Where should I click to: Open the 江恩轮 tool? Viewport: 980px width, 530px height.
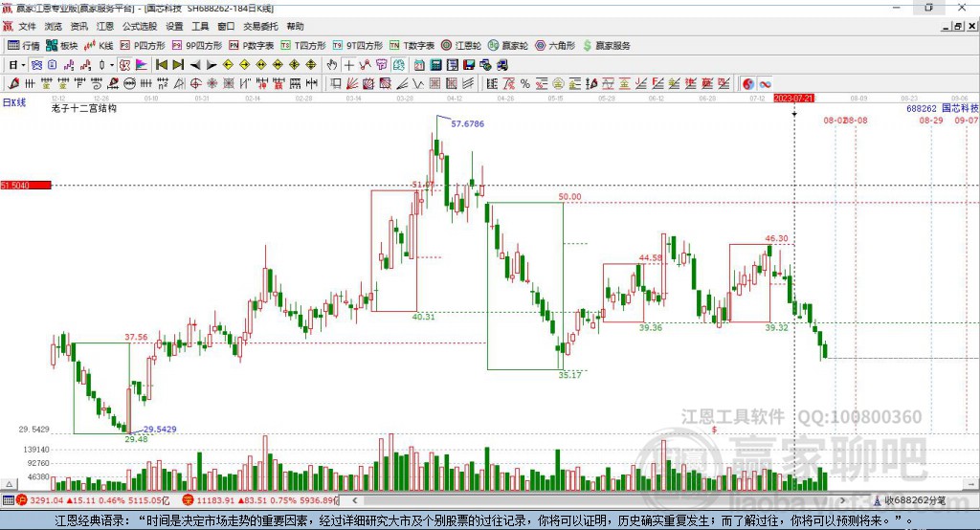[461, 46]
